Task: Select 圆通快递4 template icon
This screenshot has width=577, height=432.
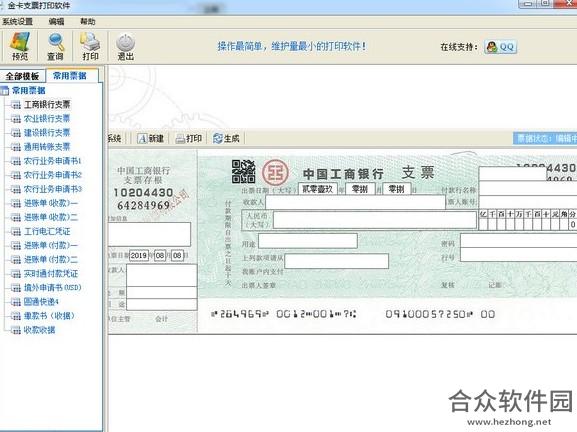Action: click(16, 302)
